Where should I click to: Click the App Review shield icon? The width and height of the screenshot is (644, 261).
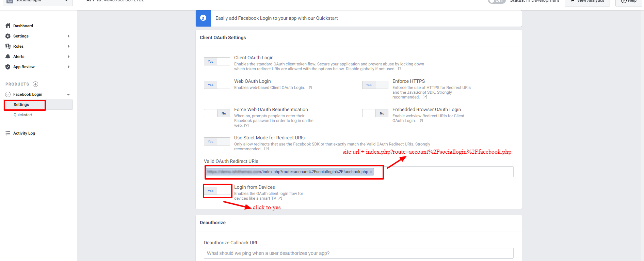pos(8,67)
